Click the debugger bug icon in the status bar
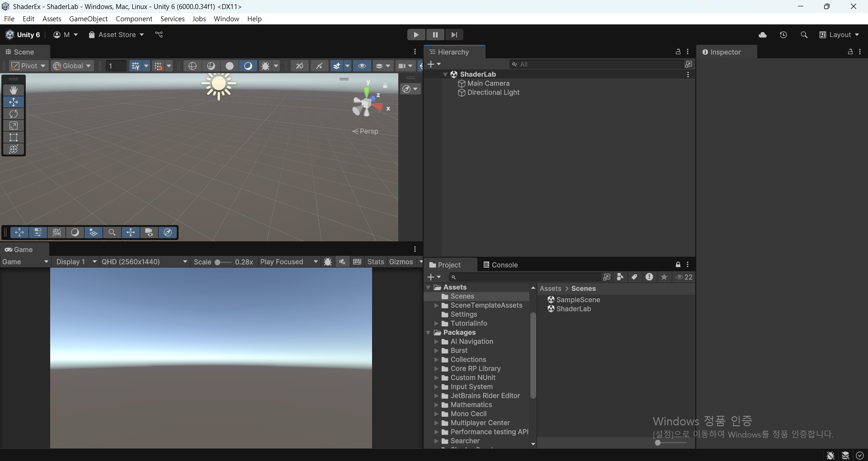Image resolution: width=868 pixels, height=461 pixels. pos(830,455)
